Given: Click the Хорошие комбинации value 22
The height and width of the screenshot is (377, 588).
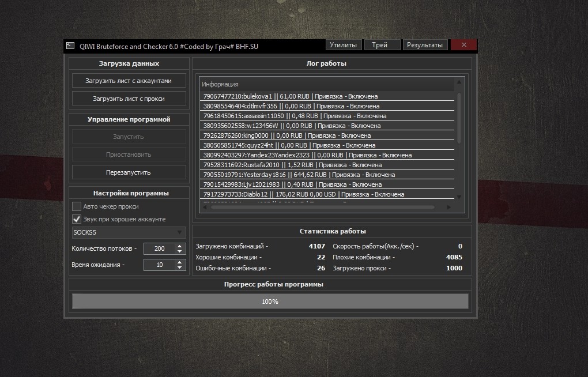Looking at the screenshot, I should (321, 257).
